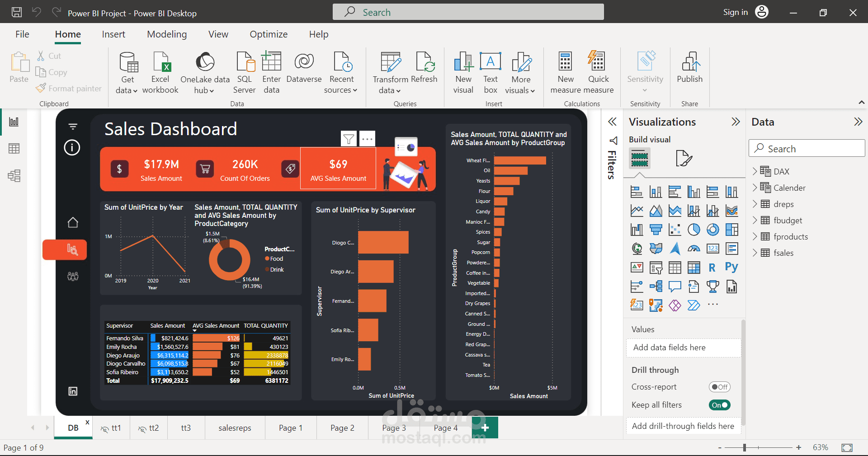Click the filter icon above AVG Sales card

[x=349, y=139]
